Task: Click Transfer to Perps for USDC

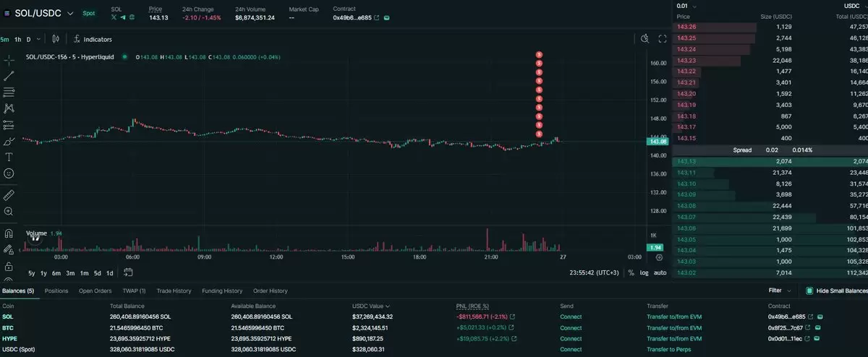Action: (669, 349)
